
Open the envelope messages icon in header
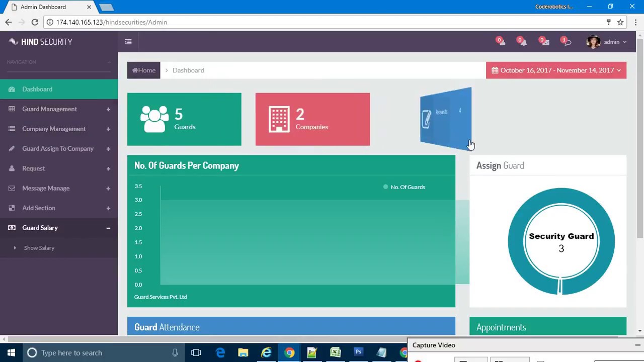click(x=544, y=42)
